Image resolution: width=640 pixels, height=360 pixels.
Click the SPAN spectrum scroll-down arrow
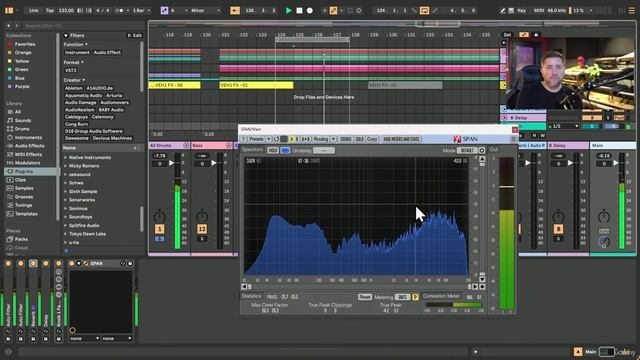(482, 280)
